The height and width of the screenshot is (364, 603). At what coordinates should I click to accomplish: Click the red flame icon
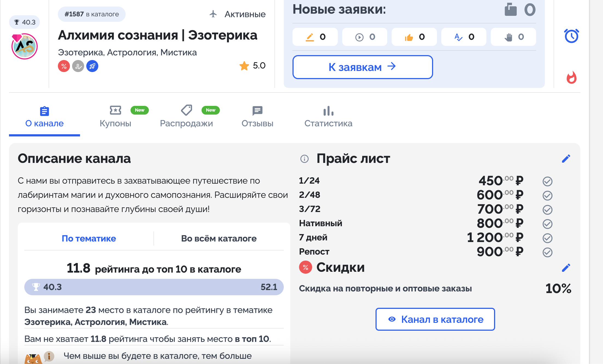[571, 77]
